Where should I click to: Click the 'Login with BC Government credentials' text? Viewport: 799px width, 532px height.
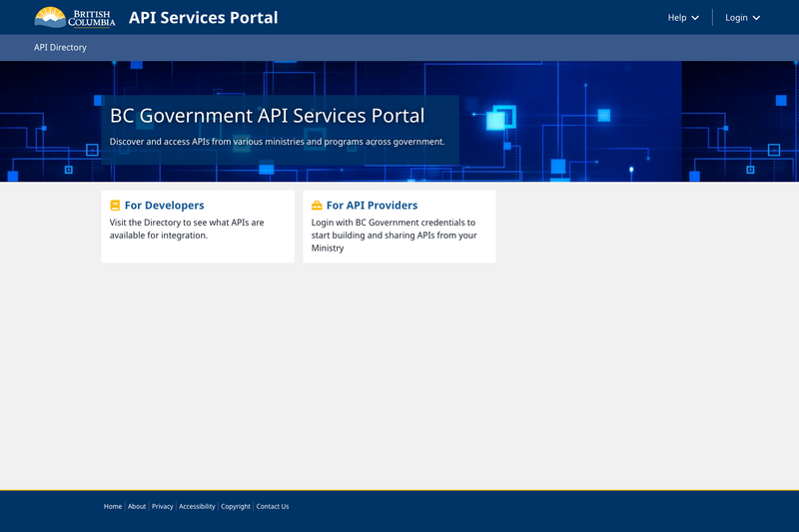click(x=394, y=236)
